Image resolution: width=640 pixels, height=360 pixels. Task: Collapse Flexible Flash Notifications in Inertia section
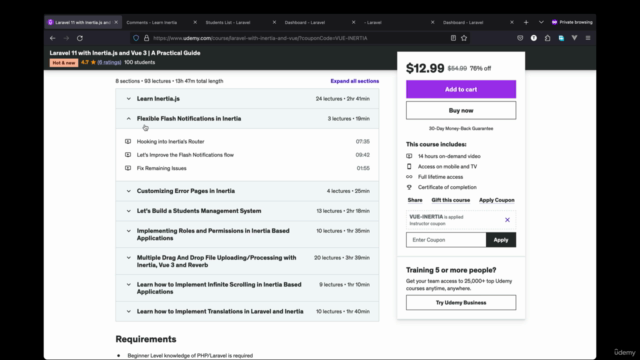(247, 119)
